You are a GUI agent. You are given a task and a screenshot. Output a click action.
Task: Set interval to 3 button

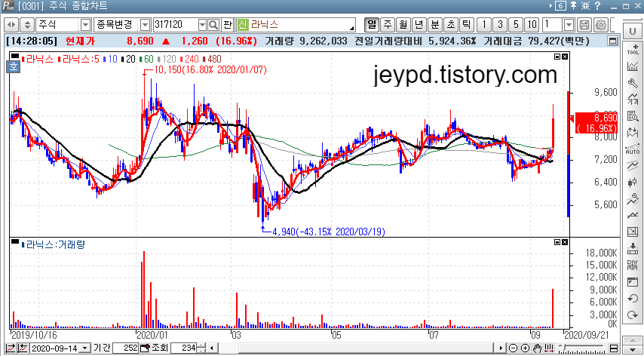tap(500, 25)
